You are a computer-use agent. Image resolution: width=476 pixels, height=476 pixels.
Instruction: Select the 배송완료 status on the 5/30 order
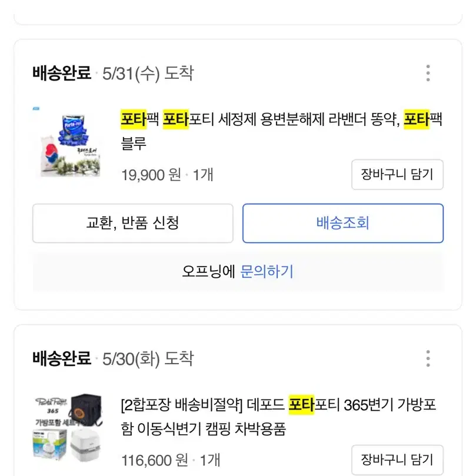[62, 358]
